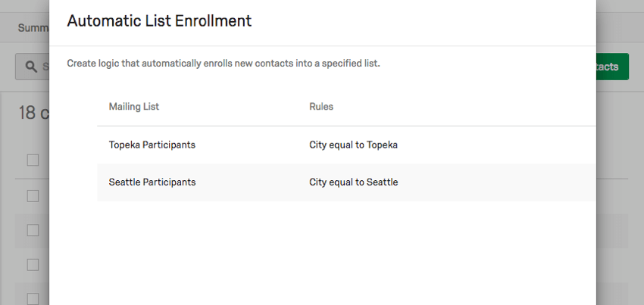The width and height of the screenshot is (644, 305).
Task: Check the partially visible bottom row checkbox
Action: tap(33, 299)
